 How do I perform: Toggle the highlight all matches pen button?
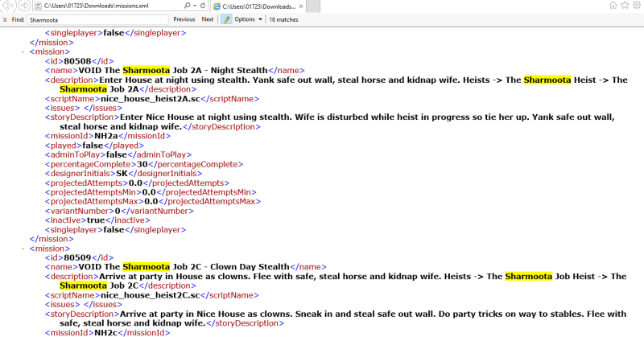click(225, 19)
